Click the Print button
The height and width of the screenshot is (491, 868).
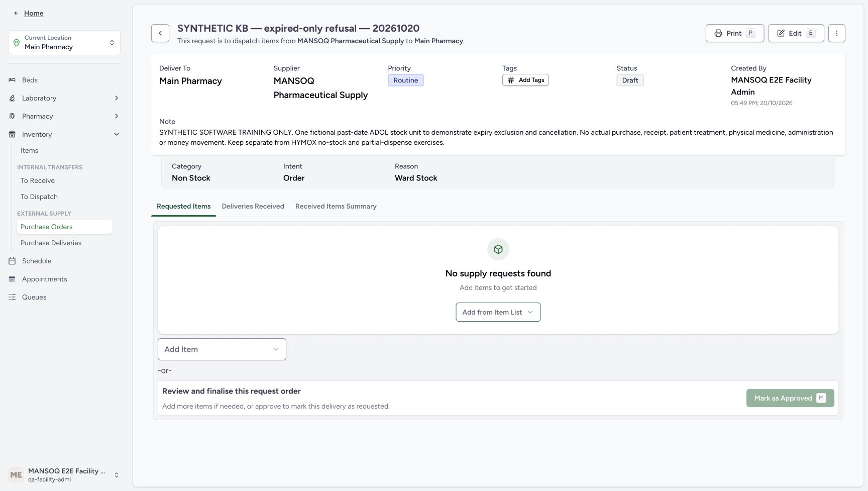point(735,33)
